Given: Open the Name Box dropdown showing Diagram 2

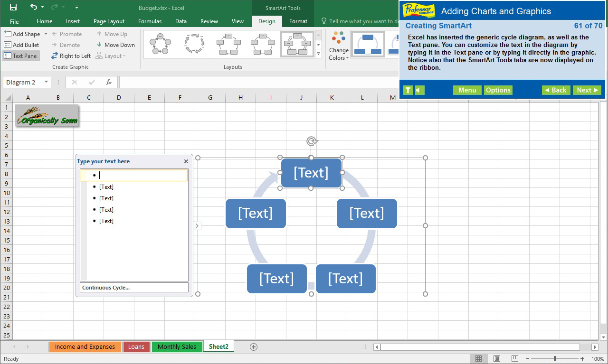Looking at the screenshot, I should point(47,82).
